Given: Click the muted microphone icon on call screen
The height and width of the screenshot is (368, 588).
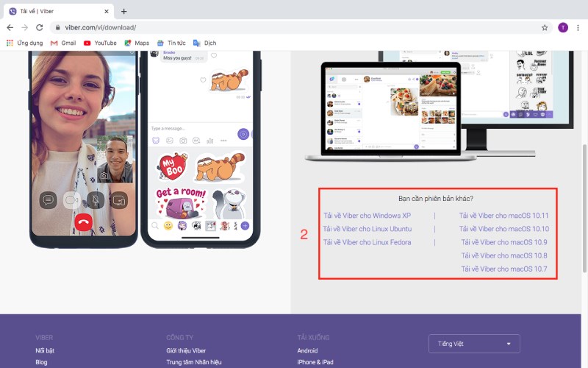Looking at the screenshot, I should point(96,200).
